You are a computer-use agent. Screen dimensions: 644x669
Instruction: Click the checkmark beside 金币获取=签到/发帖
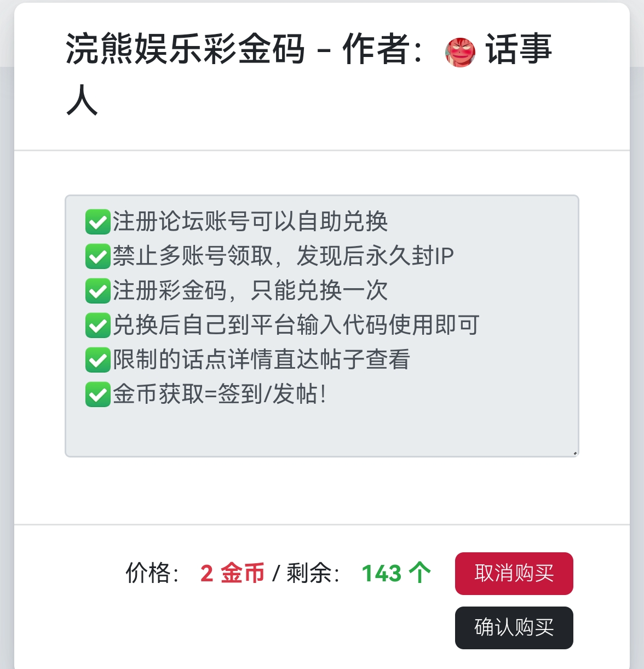[98, 394]
